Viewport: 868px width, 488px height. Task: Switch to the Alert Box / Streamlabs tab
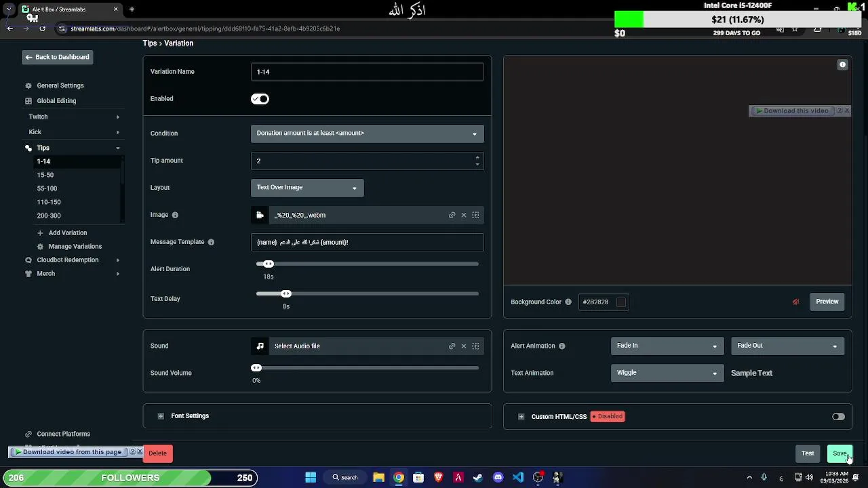click(x=71, y=9)
